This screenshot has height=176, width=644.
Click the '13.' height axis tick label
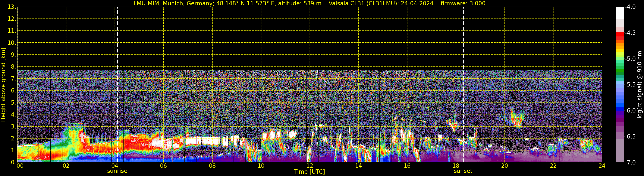click(x=12, y=7)
